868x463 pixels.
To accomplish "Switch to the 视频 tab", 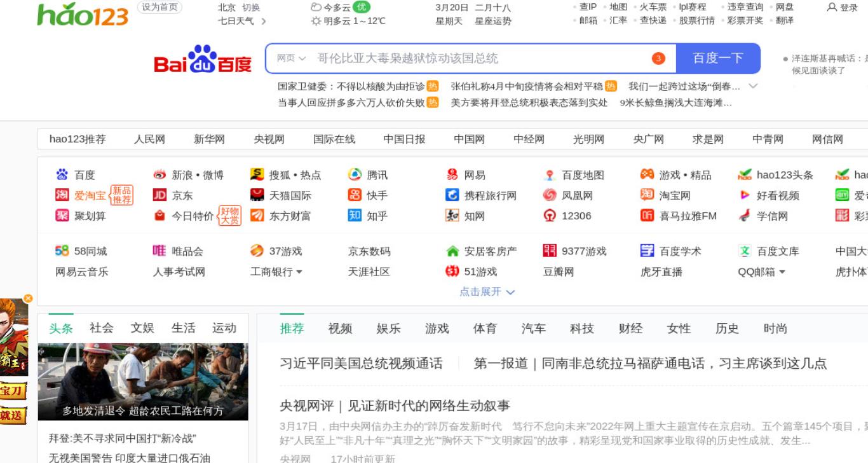I will [x=340, y=328].
